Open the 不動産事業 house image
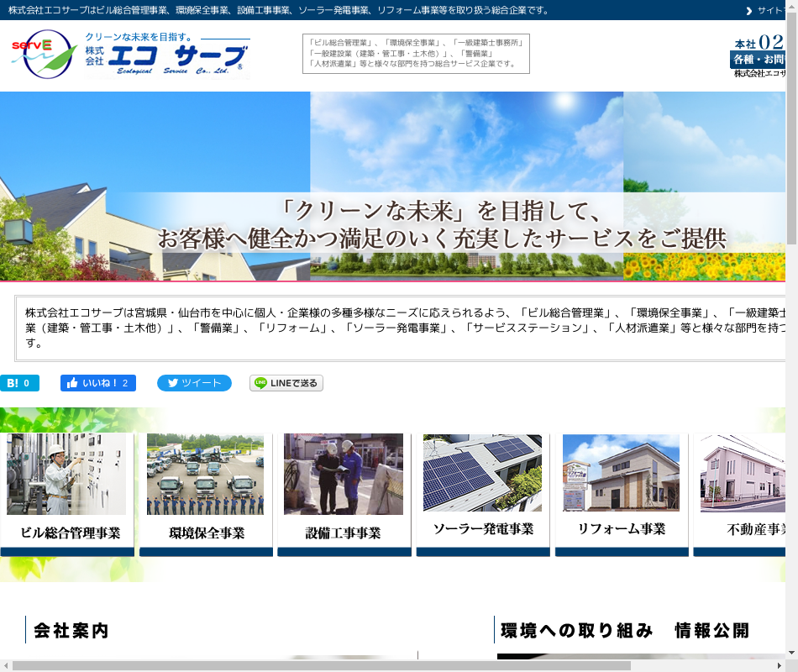The image size is (798, 672). 743,473
